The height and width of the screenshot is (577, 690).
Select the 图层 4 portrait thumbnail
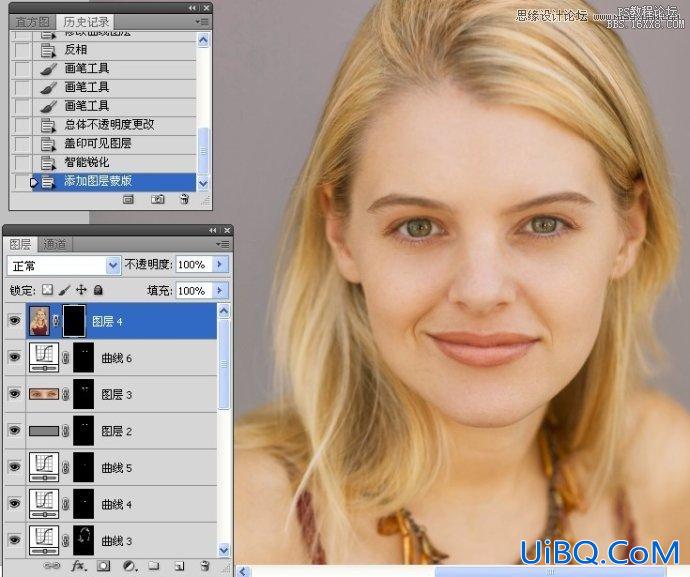40,321
